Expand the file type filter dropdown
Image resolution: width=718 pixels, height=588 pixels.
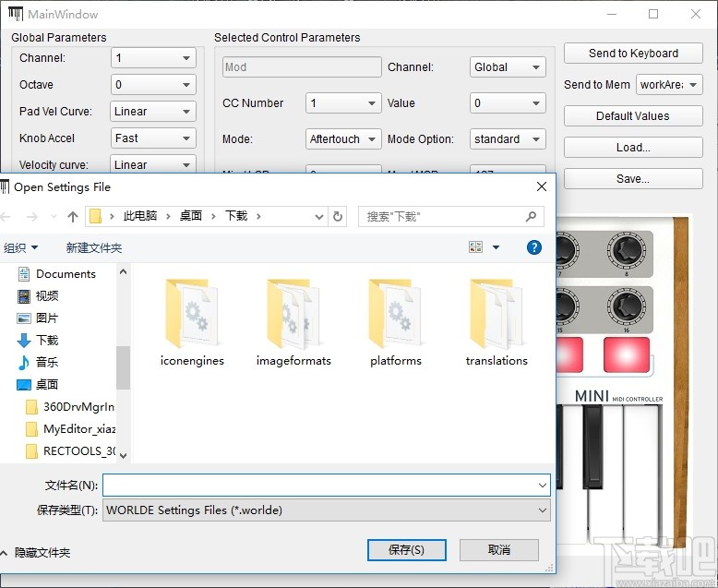click(542, 510)
